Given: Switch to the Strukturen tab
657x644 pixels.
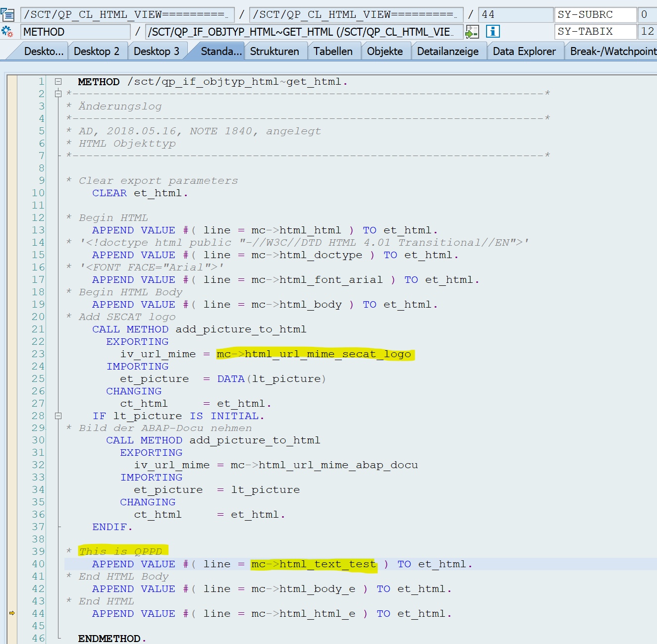Looking at the screenshot, I should pos(274,52).
